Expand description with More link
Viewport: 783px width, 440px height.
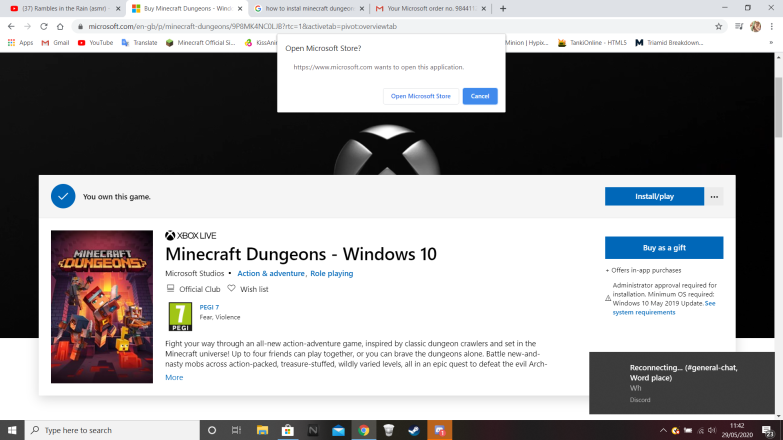point(174,378)
